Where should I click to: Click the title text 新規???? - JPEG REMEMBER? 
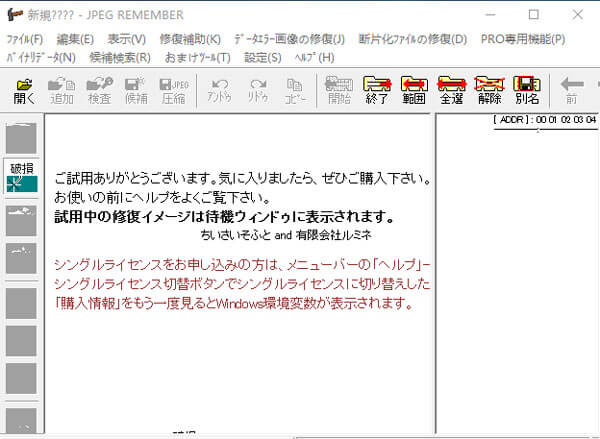(x=105, y=15)
